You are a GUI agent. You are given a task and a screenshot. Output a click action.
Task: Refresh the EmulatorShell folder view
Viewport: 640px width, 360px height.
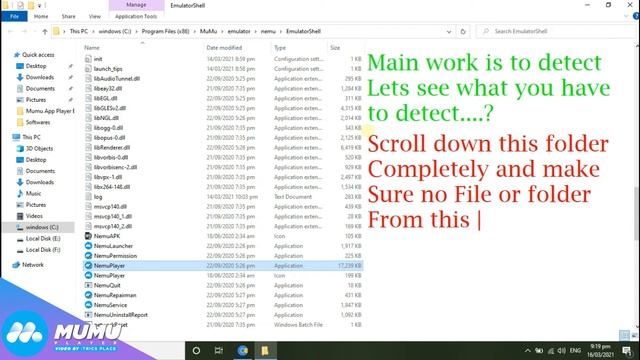(x=463, y=31)
